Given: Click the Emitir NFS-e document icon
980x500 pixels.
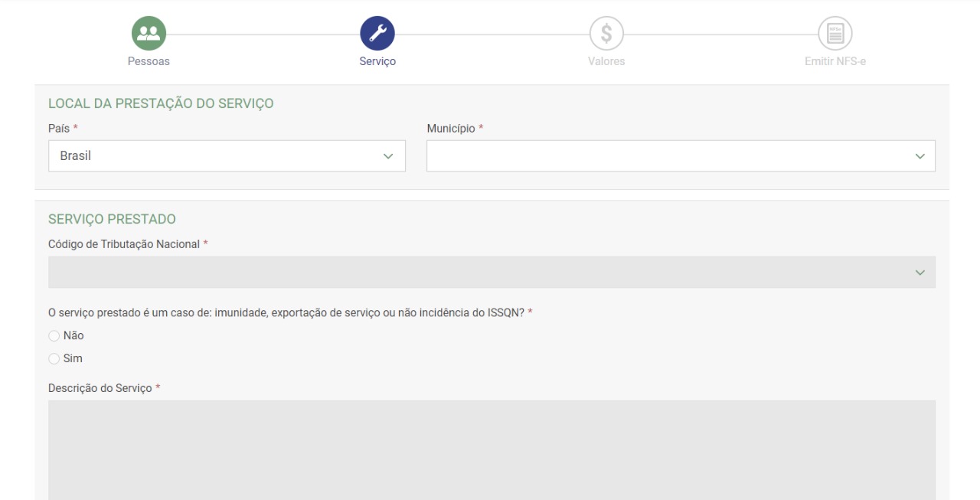Looking at the screenshot, I should click(x=835, y=34).
